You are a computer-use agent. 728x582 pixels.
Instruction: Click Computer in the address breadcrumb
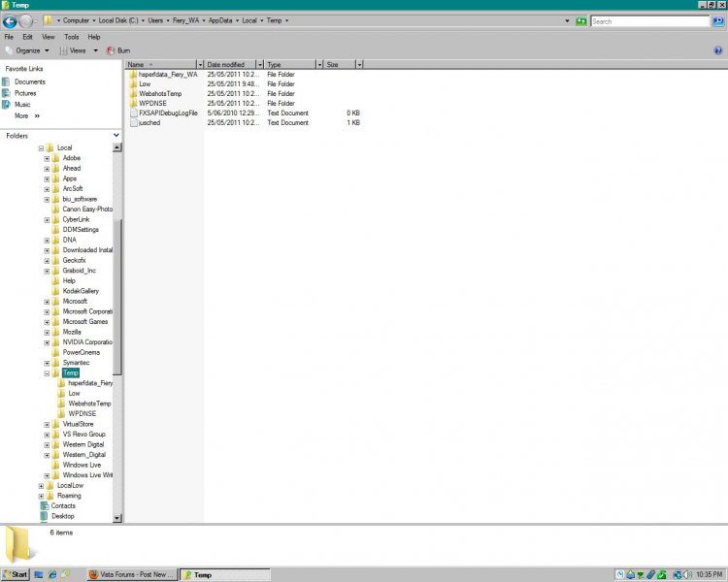click(76, 20)
